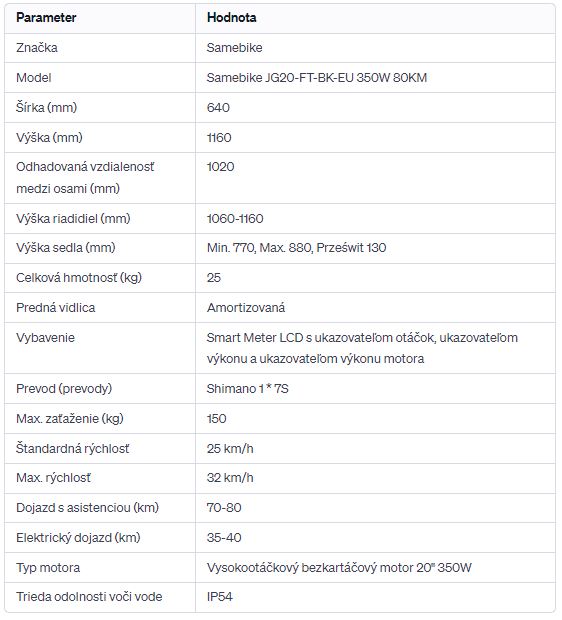Click the Celková hmotnosť (kg) label
562x620 pixels.
click(79, 278)
